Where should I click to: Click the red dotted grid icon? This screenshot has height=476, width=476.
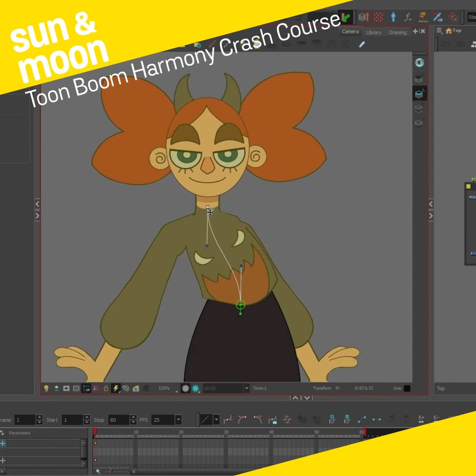378,17
